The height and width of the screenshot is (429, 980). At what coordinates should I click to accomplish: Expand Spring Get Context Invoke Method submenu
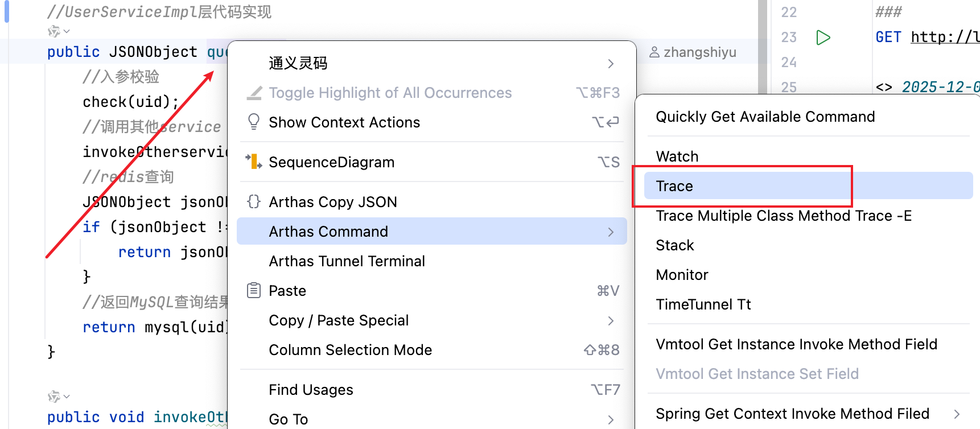click(957, 414)
